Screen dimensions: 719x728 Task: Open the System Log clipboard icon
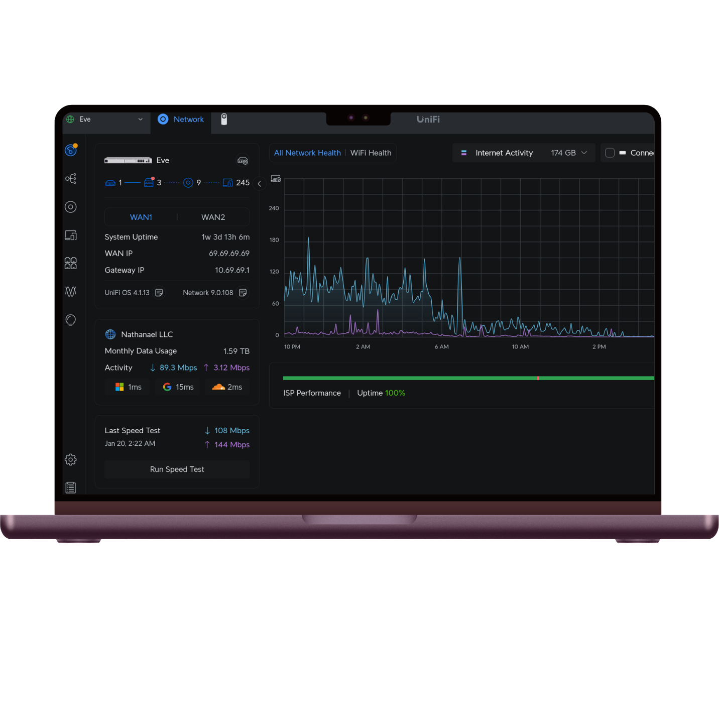pos(70,487)
